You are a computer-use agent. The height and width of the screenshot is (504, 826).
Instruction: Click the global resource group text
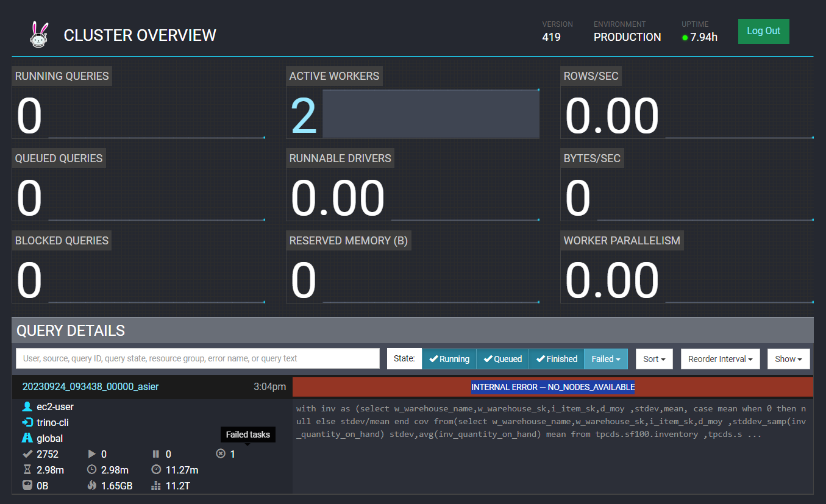pos(50,438)
